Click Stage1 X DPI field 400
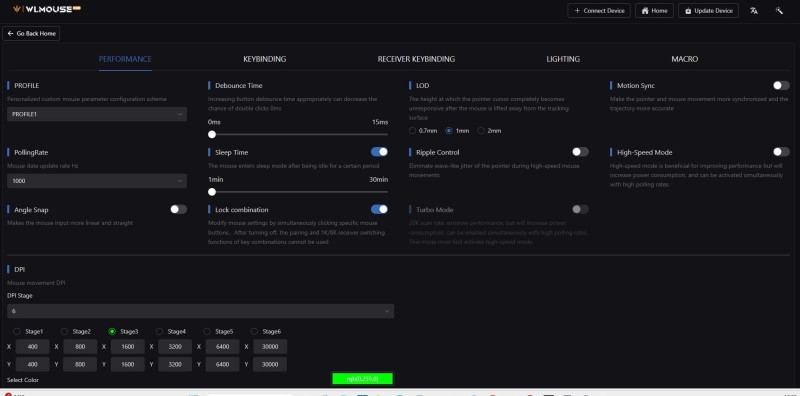Image resolution: width=800 pixels, height=396 pixels. click(x=33, y=347)
